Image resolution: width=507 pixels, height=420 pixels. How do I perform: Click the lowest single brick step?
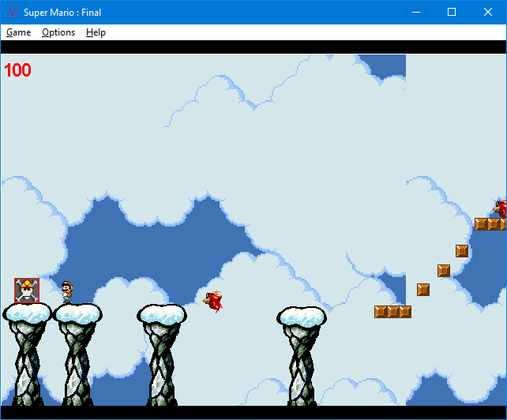[423, 290]
